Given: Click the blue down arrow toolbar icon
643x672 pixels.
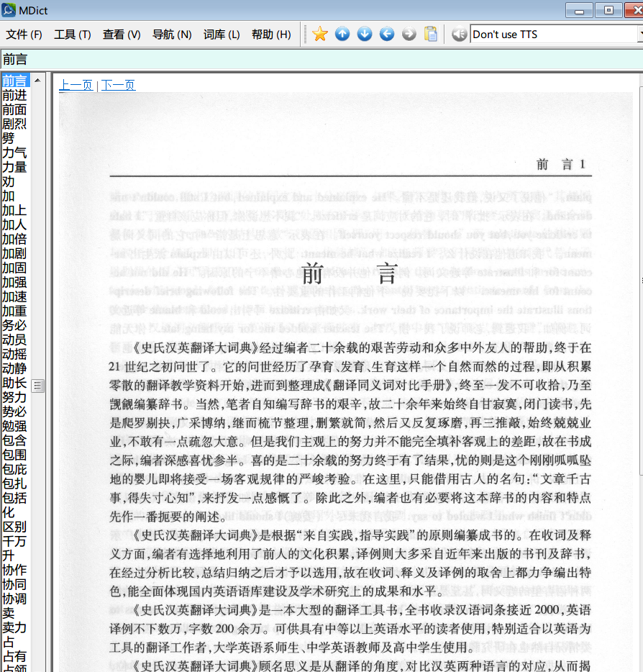Looking at the screenshot, I should pyautogui.click(x=365, y=34).
